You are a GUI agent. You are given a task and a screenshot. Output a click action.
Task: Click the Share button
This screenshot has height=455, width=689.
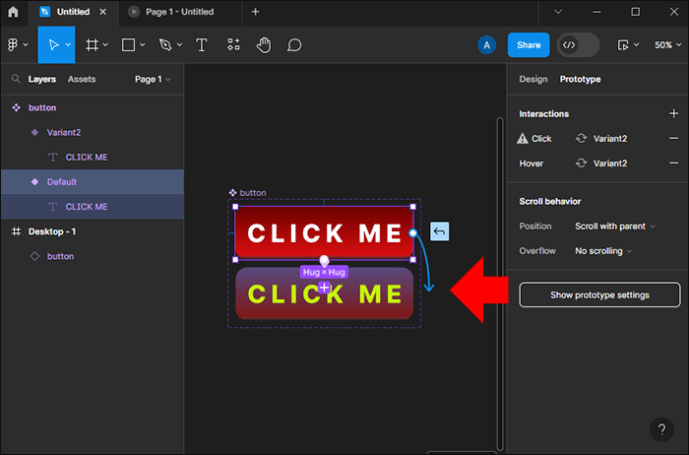(528, 45)
